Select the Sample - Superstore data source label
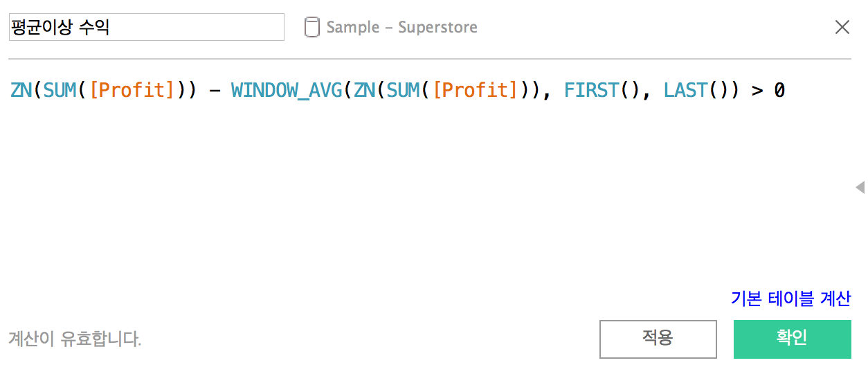Viewport: 868px width, 374px height. point(402,28)
